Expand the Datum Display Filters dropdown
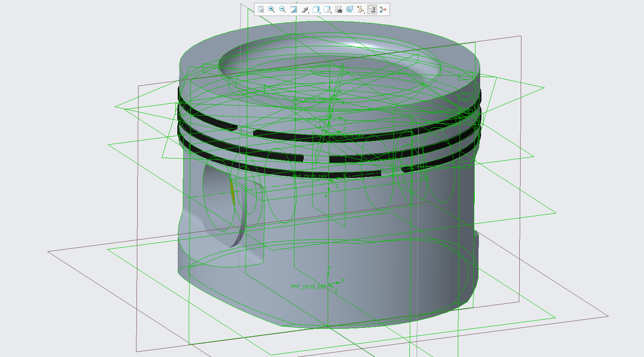Image resolution: width=644 pixels, height=357 pixels. 361,9
